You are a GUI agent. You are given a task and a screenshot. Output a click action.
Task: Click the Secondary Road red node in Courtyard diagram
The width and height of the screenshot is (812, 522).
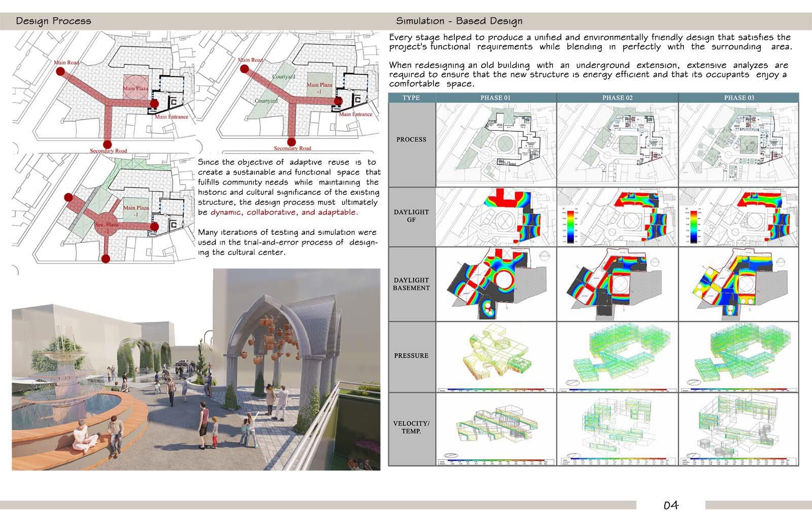click(291, 142)
